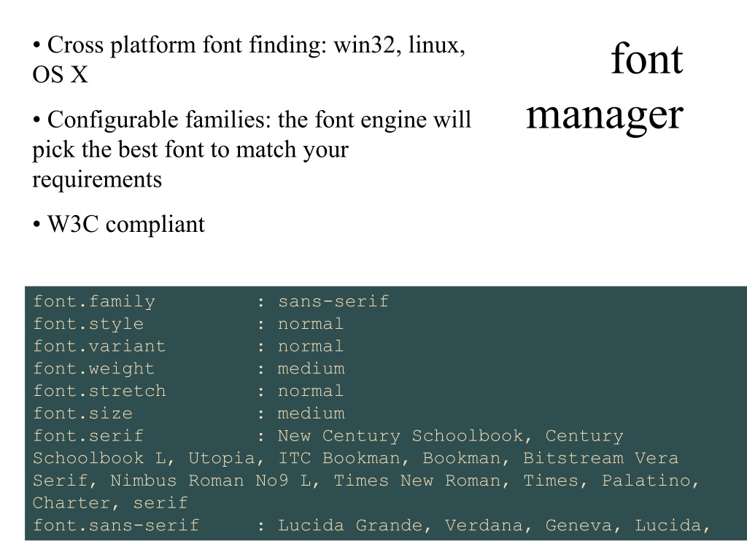Screen dimensions: 747x560
Task: Click the 'medium' value of font.size
Action: click(x=311, y=413)
